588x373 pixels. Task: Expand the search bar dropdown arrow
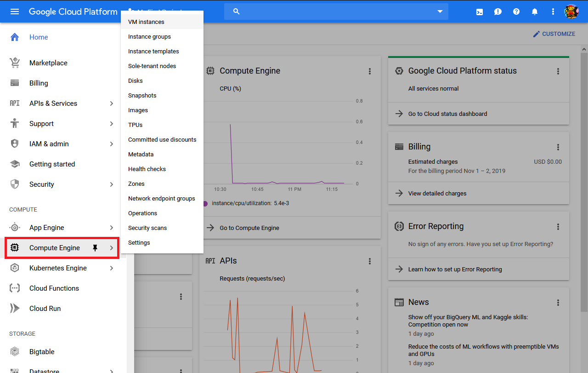point(440,11)
